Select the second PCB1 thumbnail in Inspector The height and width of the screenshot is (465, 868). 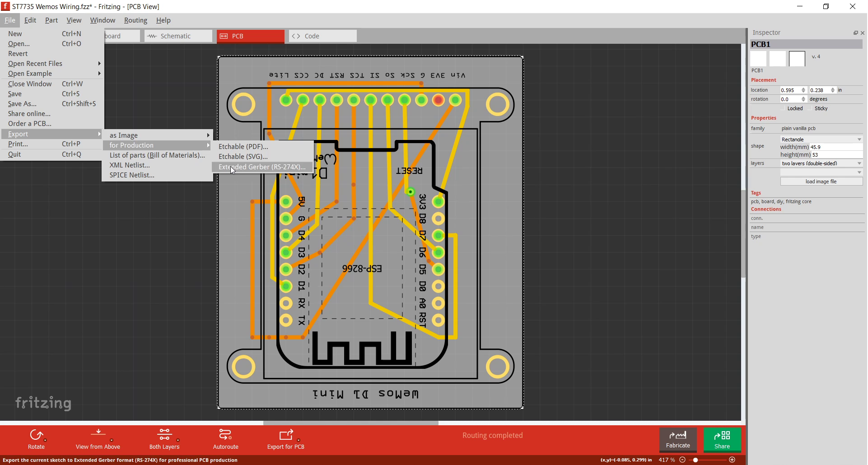point(778,59)
